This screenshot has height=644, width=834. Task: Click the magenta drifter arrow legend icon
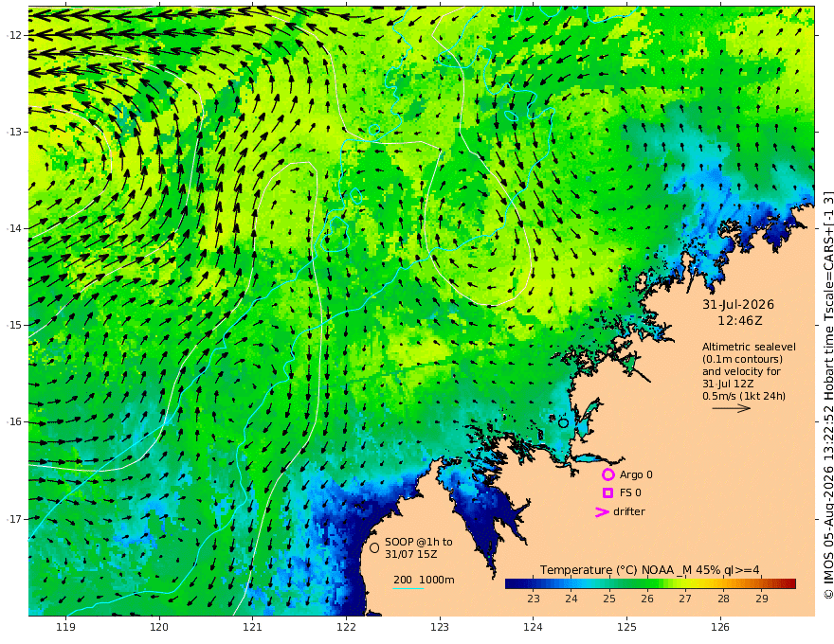(x=602, y=511)
